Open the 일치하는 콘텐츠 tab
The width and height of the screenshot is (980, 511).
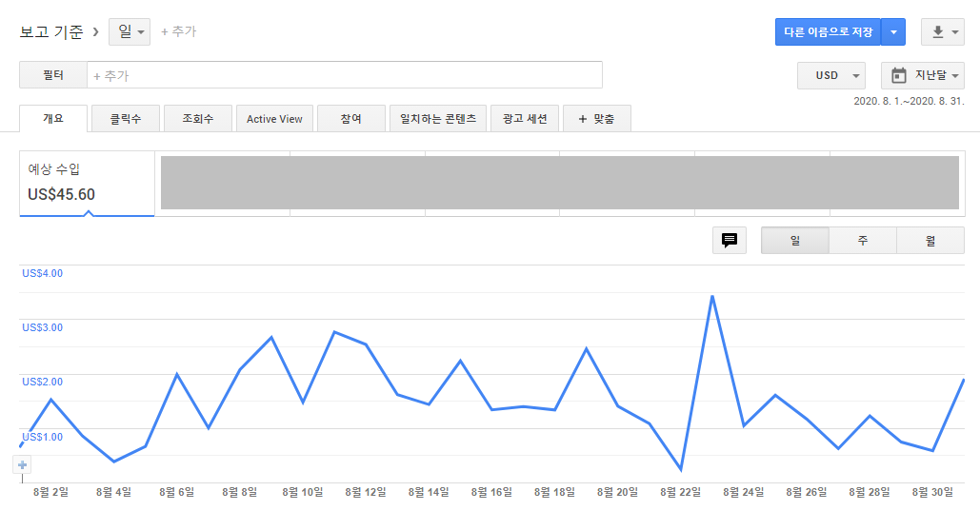[x=438, y=119]
